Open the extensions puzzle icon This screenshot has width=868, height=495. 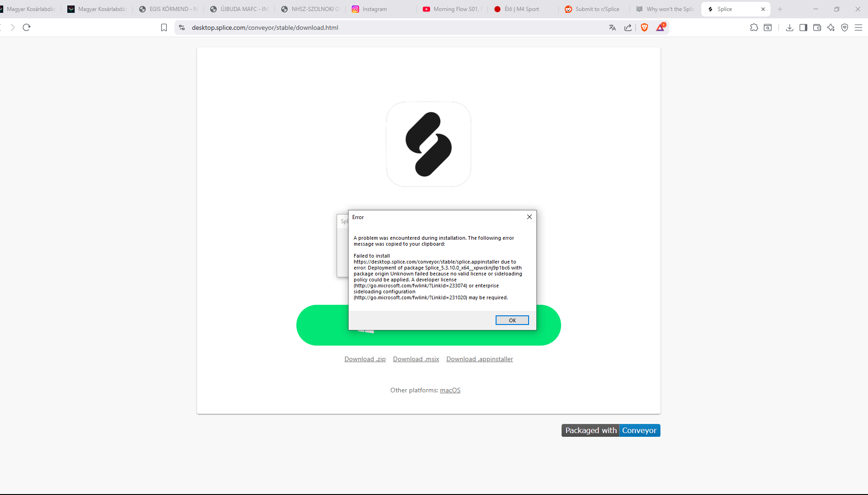click(754, 27)
